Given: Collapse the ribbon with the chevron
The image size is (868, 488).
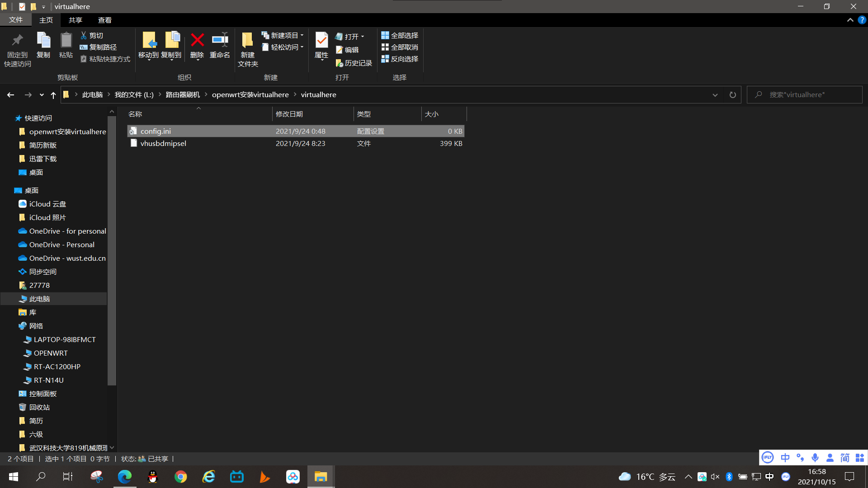Looking at the screenshot, I should click(849, 20).
